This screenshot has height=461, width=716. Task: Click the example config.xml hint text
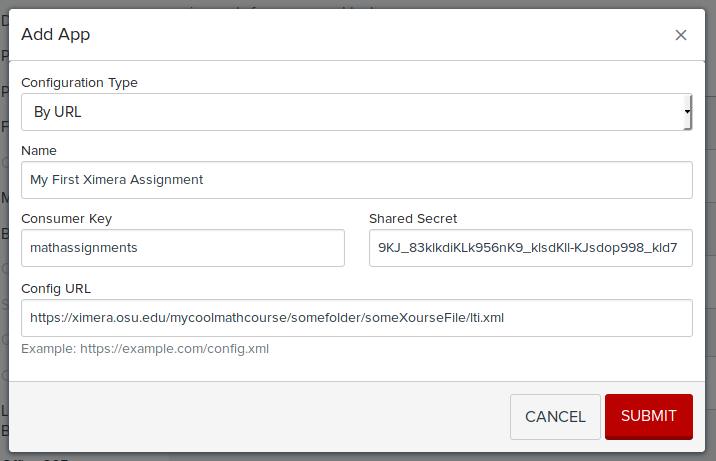click(145, 349)
